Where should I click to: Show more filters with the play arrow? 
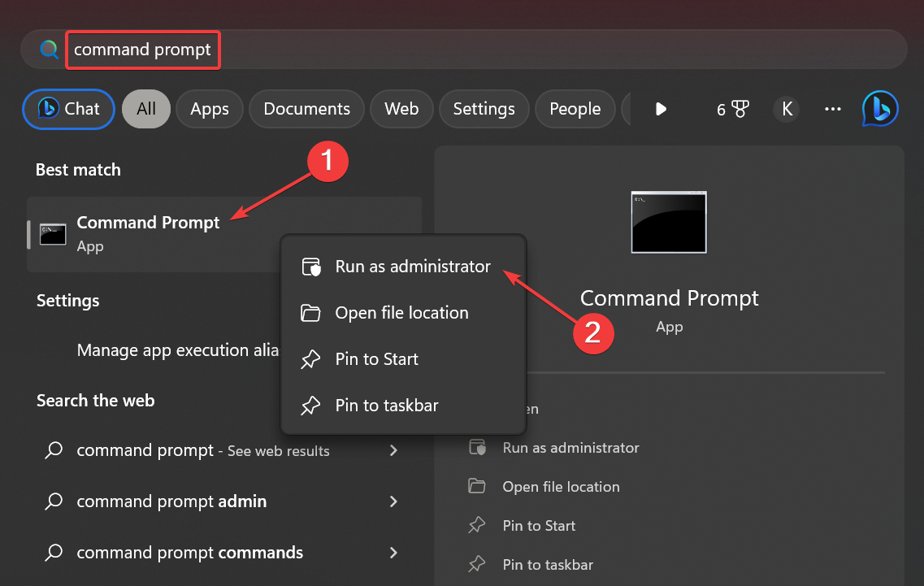click(x=661, y=109)
